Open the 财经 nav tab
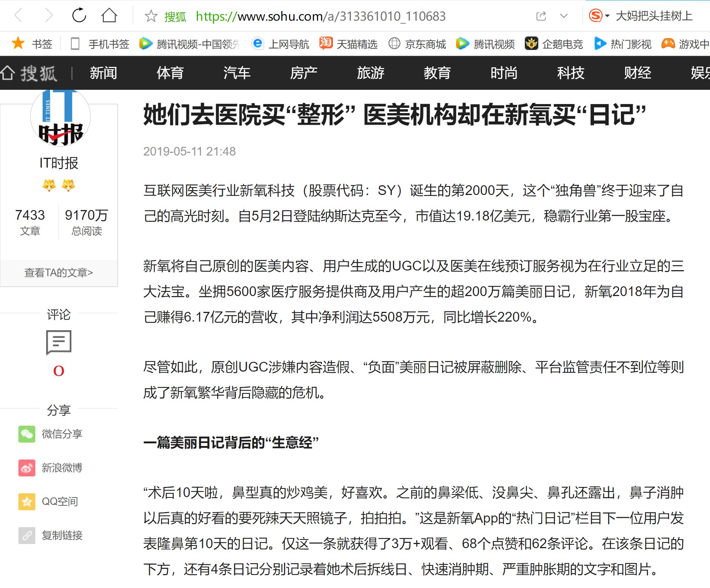 (637, 73)
